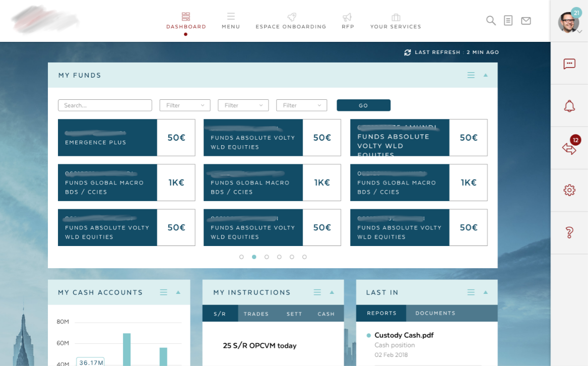Open the first Filter dropdown in My Funds
This screenshot has height=366, width=588.
(x=184, y=105)
